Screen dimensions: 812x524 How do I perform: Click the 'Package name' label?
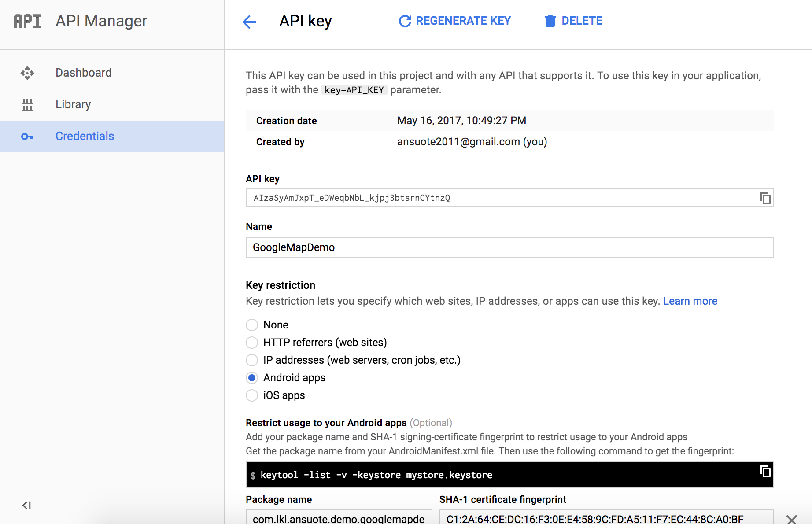pyautogui.click(x=279, y=499)
